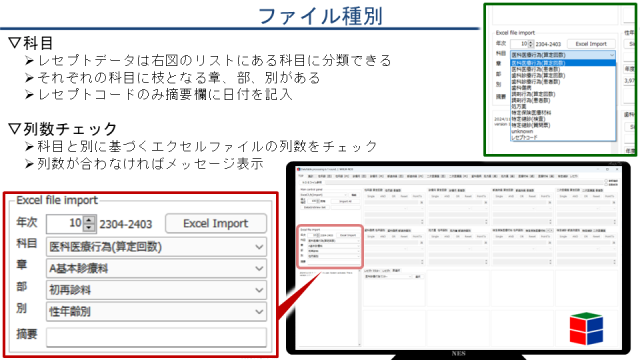
Task: Choose 処方薬 from the open list
Action: [519, 106]
